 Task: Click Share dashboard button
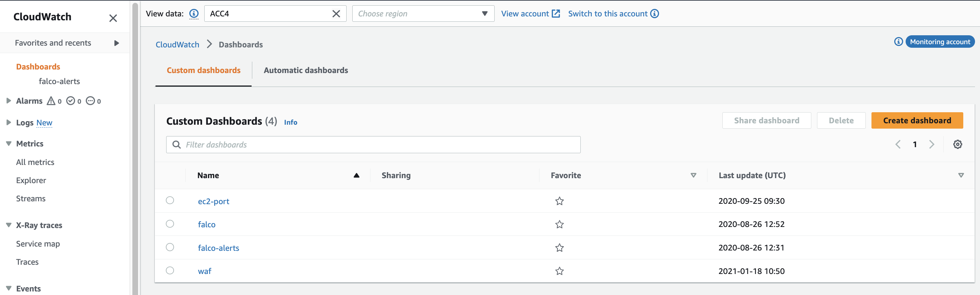point(766,120)
